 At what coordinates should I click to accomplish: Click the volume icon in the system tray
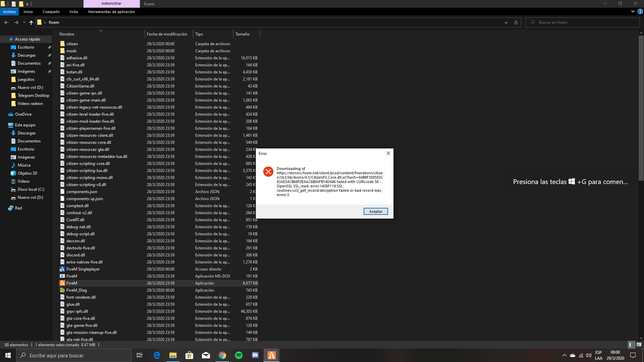(589, 356)
